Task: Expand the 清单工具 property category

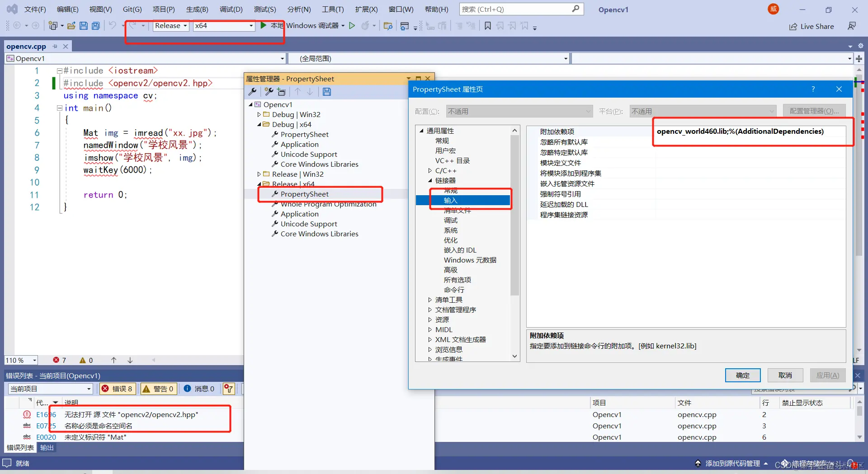Action: pyautogui.click(x=430, y=300)
